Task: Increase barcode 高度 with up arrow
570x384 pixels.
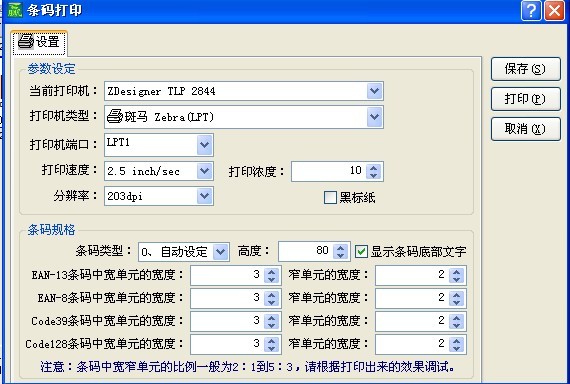Action: tap(341, 248)
